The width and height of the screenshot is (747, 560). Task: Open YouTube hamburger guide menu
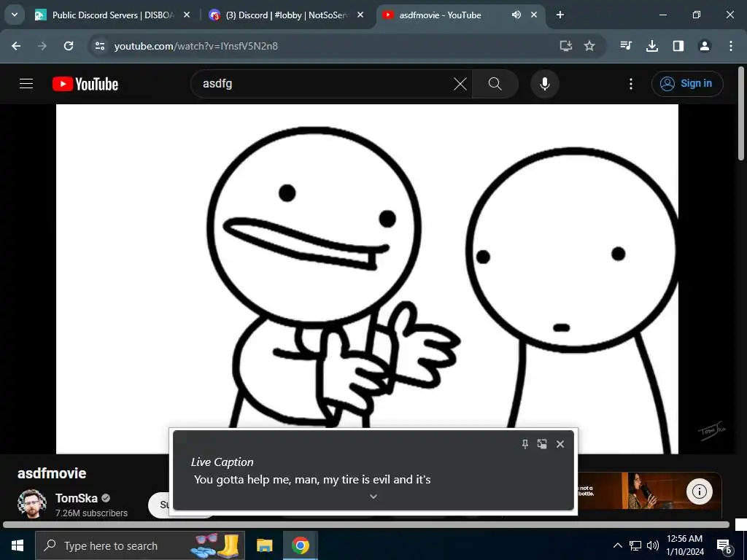point(26,84)
